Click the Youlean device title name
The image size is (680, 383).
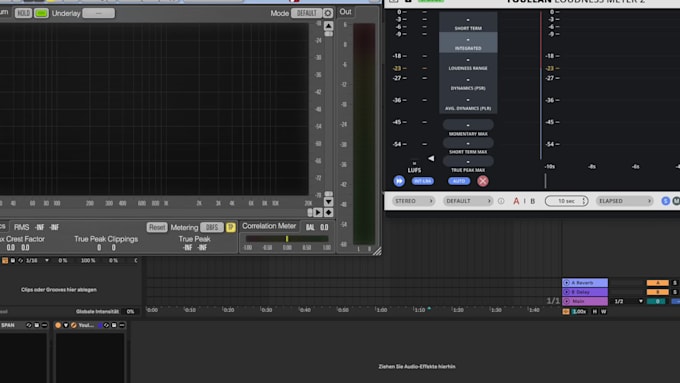click(x=86, y=325)
